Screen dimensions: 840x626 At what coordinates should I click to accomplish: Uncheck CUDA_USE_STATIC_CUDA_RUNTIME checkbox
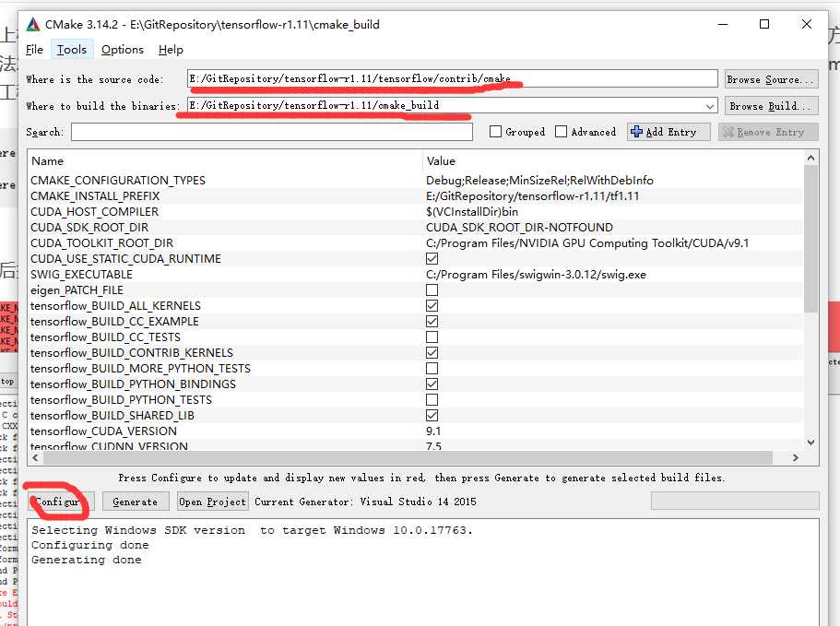click(x=432, y=259)
